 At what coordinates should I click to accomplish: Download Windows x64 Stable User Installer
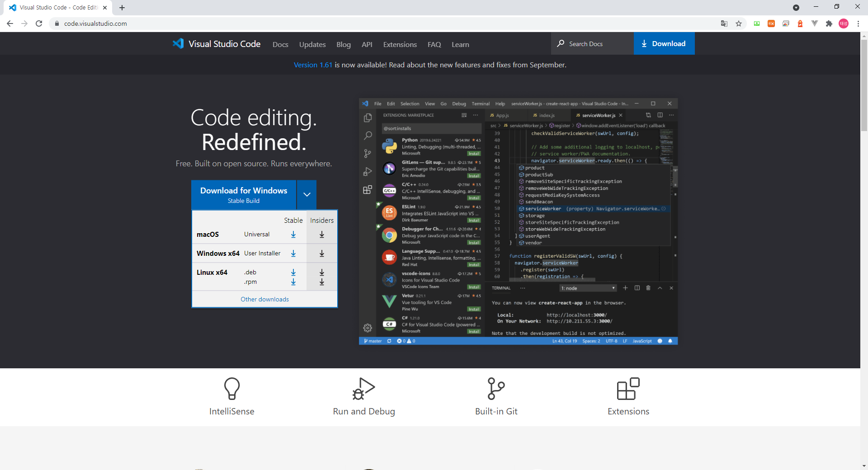pos(293,254)
